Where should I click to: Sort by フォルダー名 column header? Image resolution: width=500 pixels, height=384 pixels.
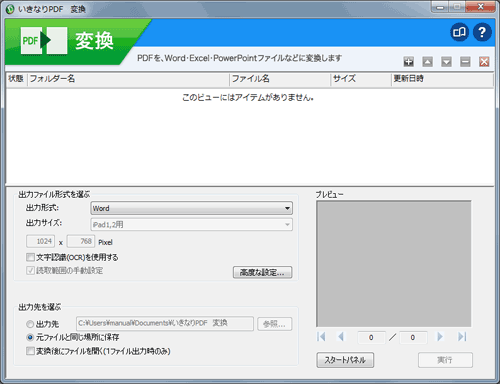click(x=128, y=79)
